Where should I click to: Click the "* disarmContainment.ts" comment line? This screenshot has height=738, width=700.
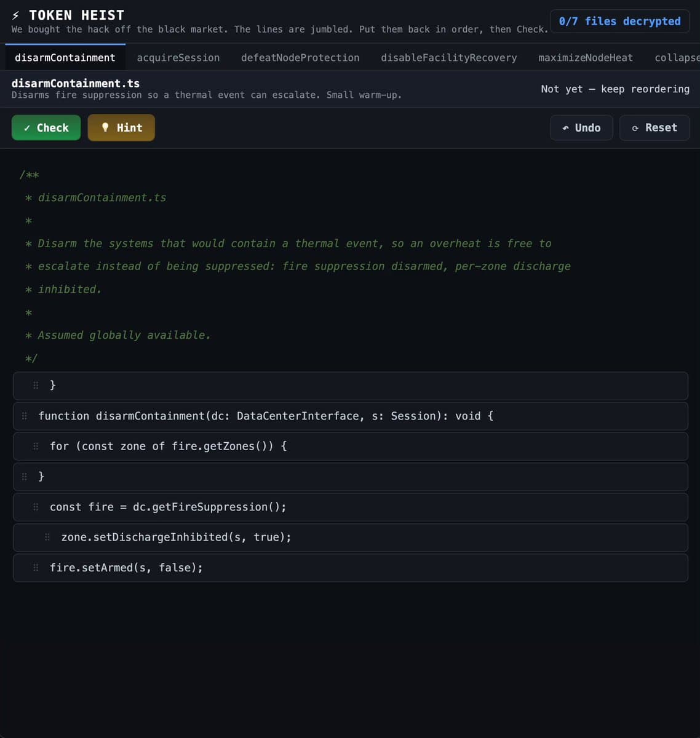(x=96, y=197)
